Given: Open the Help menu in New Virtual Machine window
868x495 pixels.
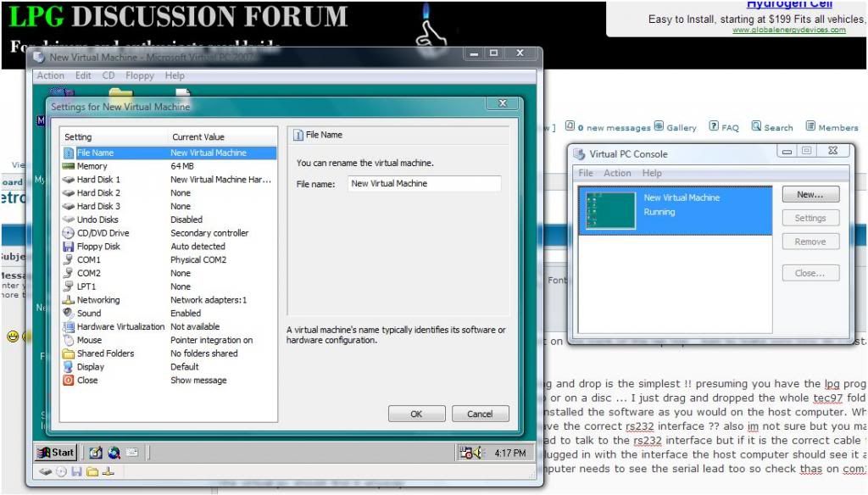Looking at the screenshot, I should [x=175, y=75].
